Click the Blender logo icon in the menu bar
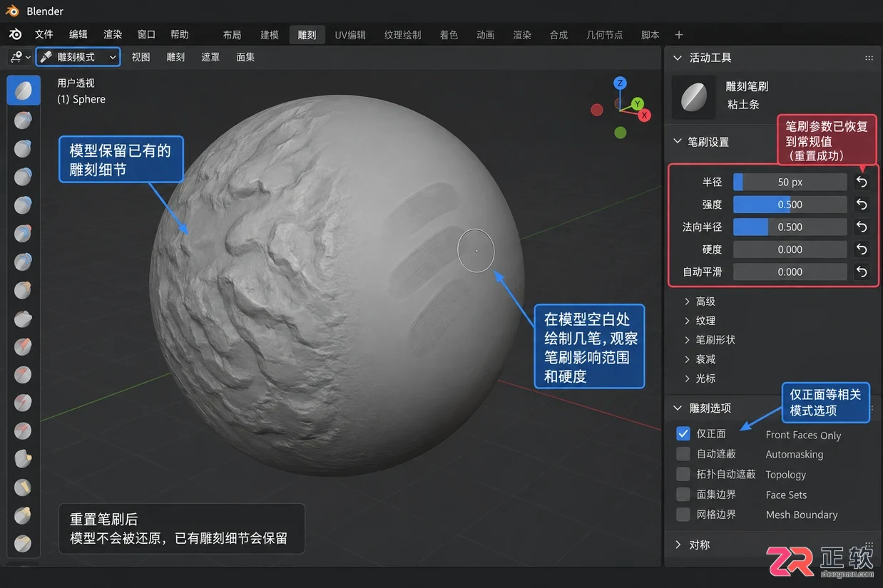This screenshot has height=588, width=883. 15,34
